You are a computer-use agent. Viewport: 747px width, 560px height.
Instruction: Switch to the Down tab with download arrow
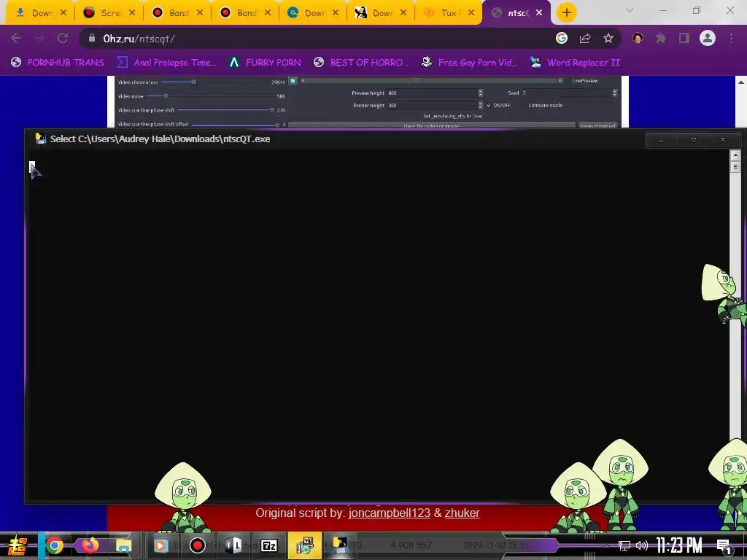click(x=41, y=13)
